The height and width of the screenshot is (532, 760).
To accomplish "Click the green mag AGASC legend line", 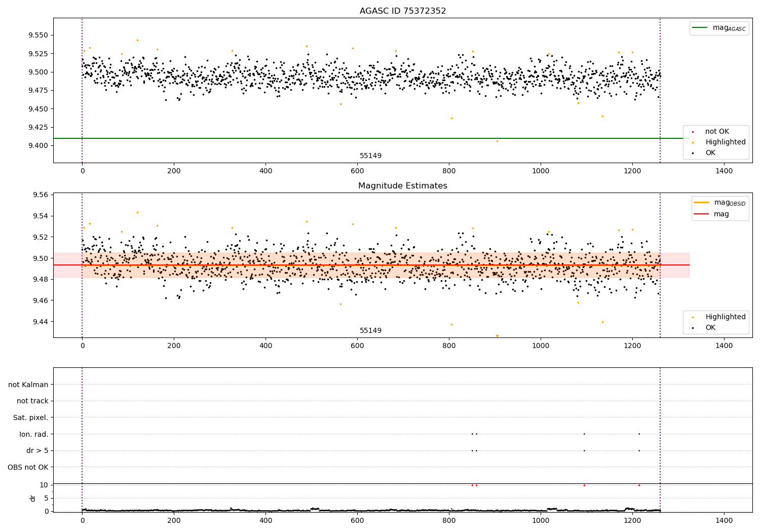I will tap(701, 28).
